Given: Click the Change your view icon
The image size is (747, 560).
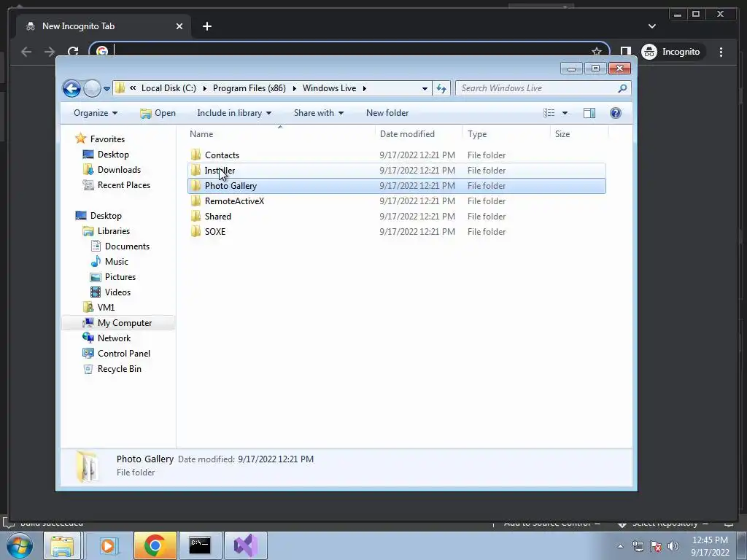Looking at the screenshot, I should coord(549,113).
